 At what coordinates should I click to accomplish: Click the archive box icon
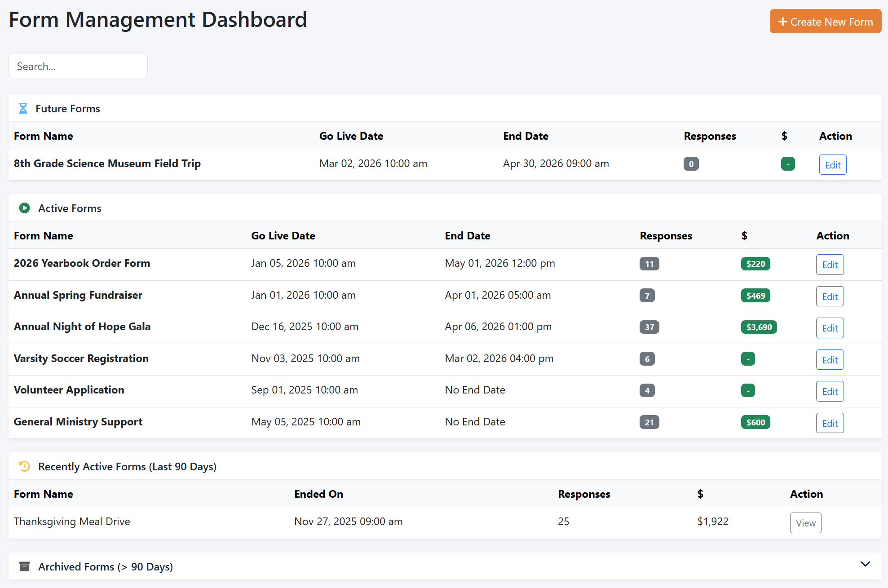pos(25,566)
